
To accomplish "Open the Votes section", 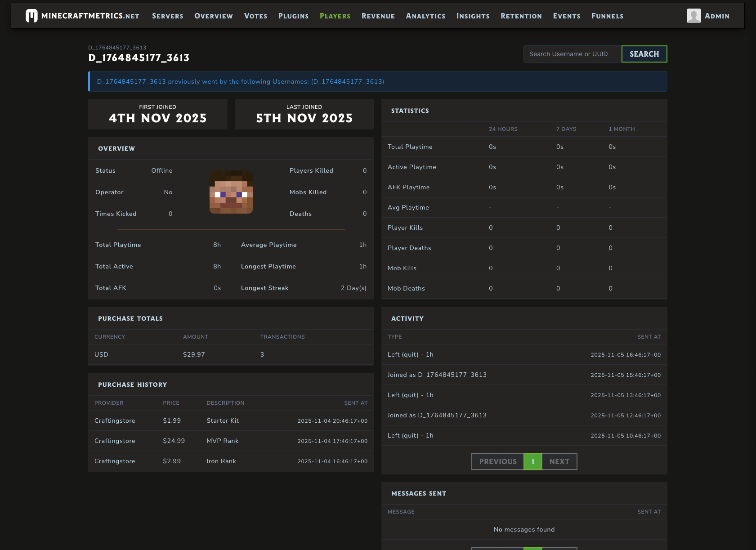I will point(255,16).
